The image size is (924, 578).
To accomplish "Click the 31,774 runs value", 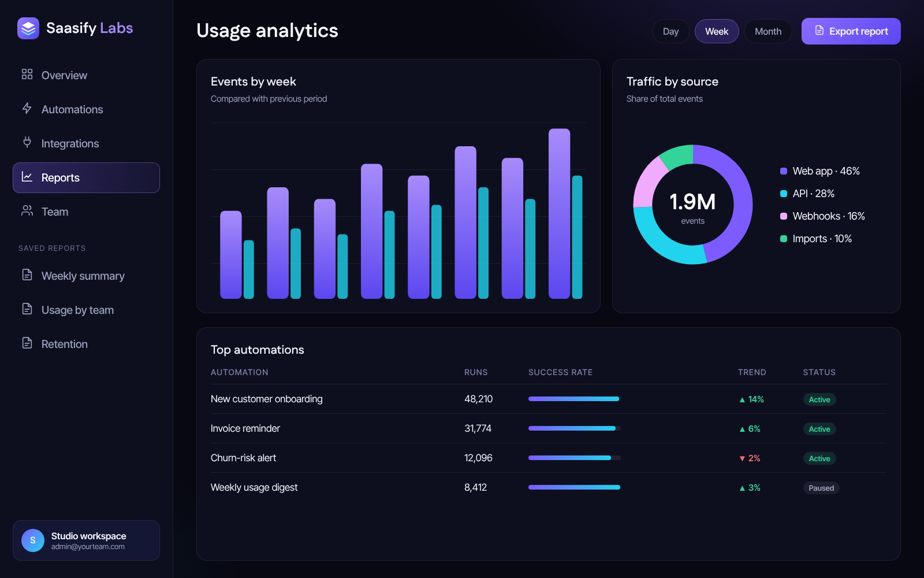I will click(x=478, y=428).
